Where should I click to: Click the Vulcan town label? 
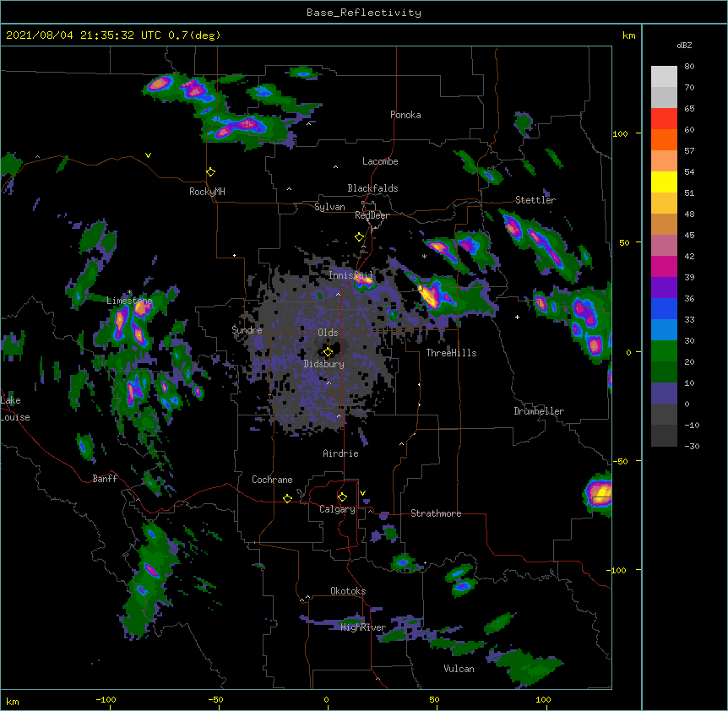(459, 669)
